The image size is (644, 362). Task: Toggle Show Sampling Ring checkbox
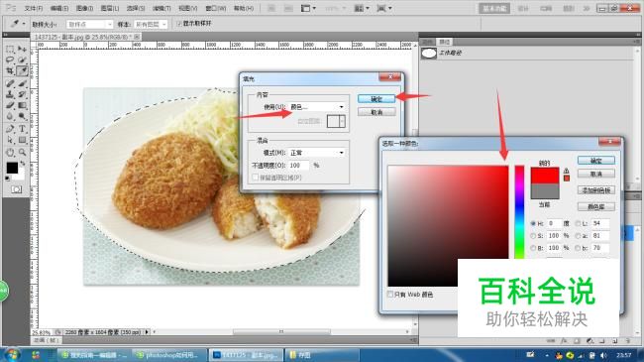tap(179, 24)
